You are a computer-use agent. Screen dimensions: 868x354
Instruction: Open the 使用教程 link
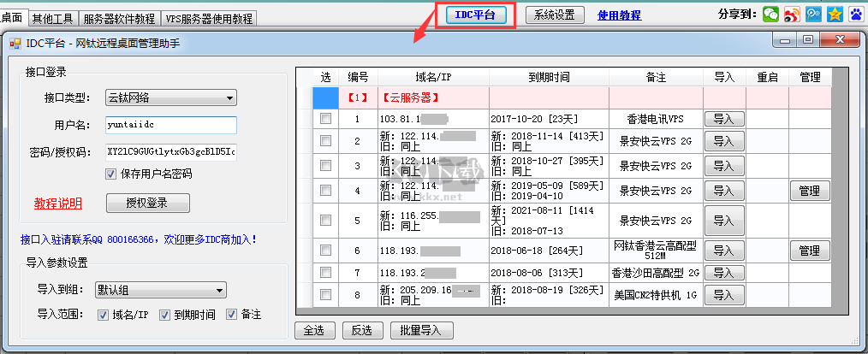(x=620, y=15)
